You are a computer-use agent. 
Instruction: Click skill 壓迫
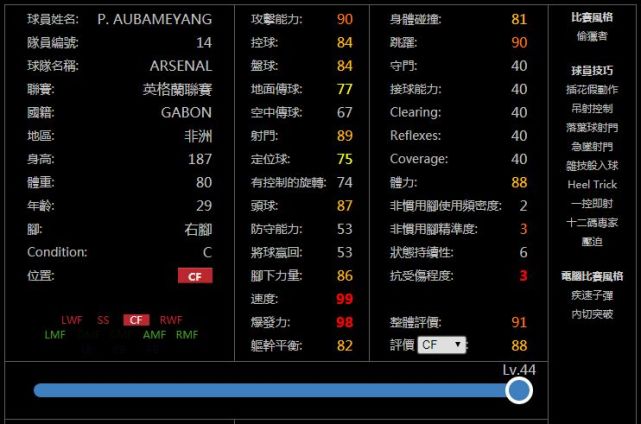[592, 242]
